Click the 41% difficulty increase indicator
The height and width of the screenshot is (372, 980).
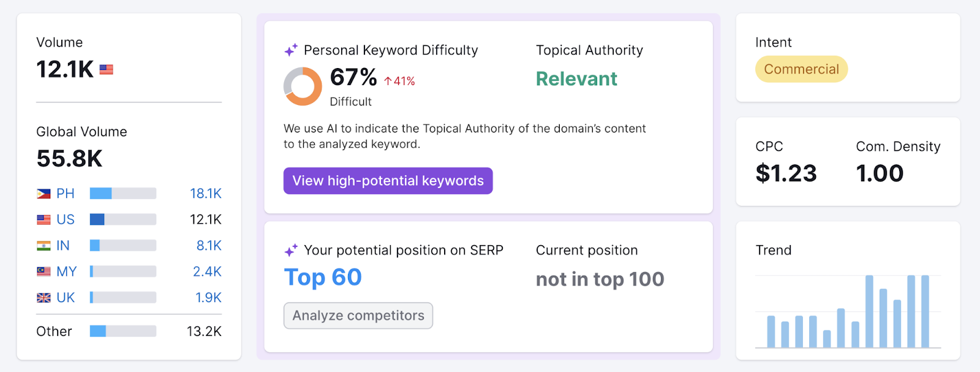398,80
